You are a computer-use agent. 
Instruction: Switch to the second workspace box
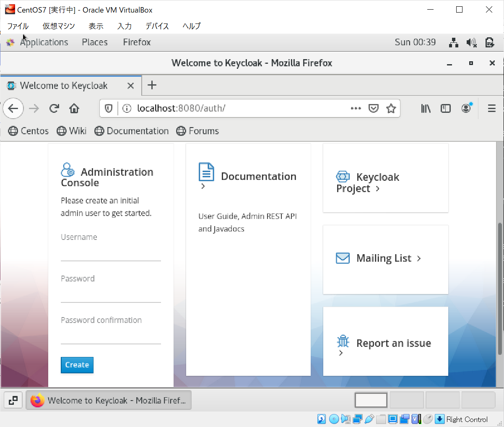pyautogui.click(x=407, y=400)
